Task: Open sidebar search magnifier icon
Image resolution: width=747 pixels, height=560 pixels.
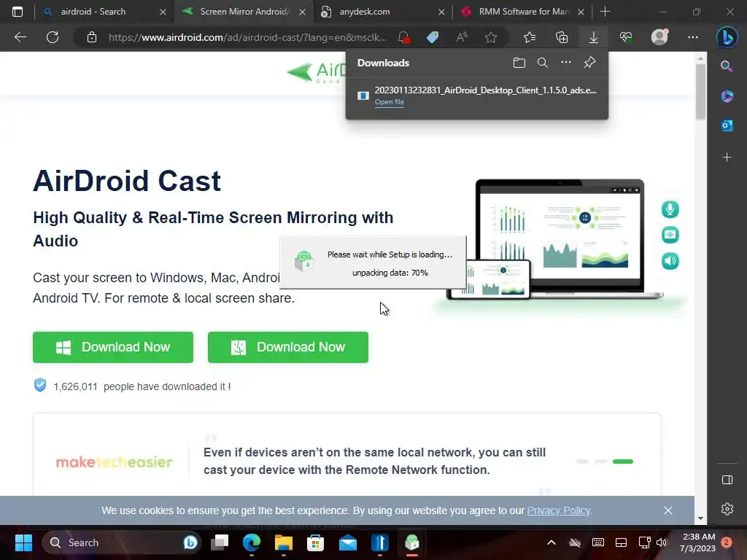Action: point(727,66)
